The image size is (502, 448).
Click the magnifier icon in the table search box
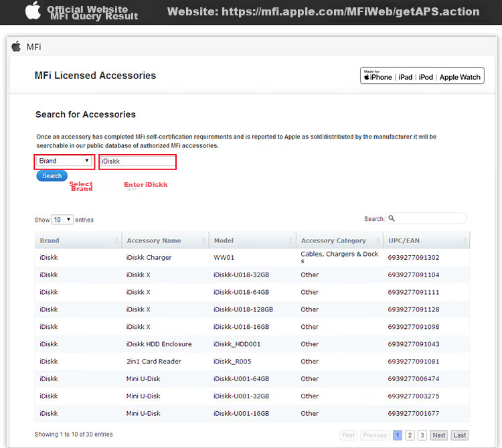(x=392, y=218)
